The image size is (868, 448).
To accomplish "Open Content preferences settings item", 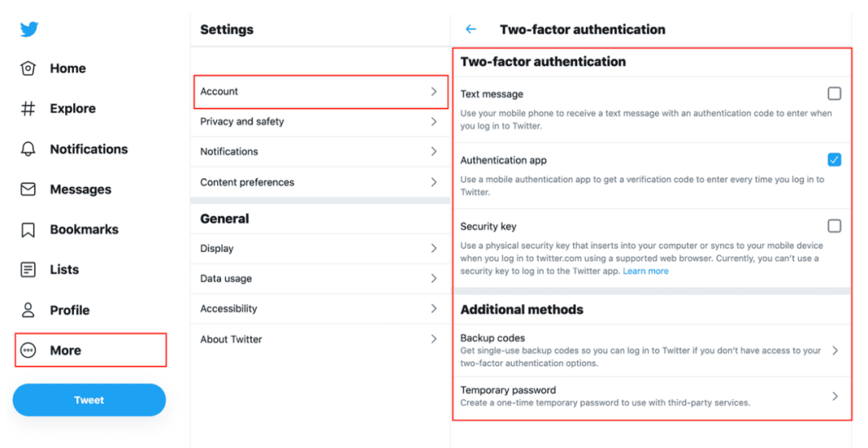I will [x=320, y=182].
